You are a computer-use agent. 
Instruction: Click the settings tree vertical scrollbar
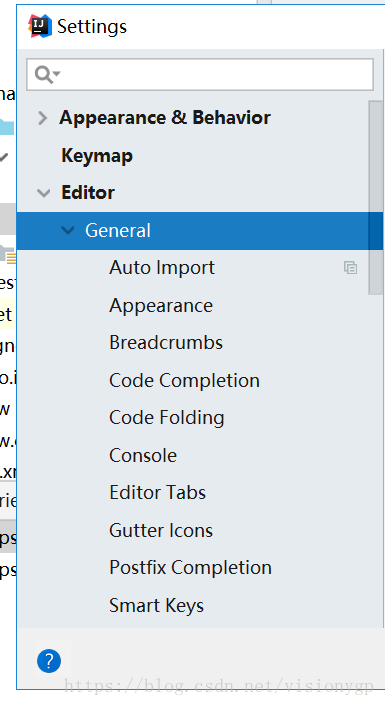[375, 197]
